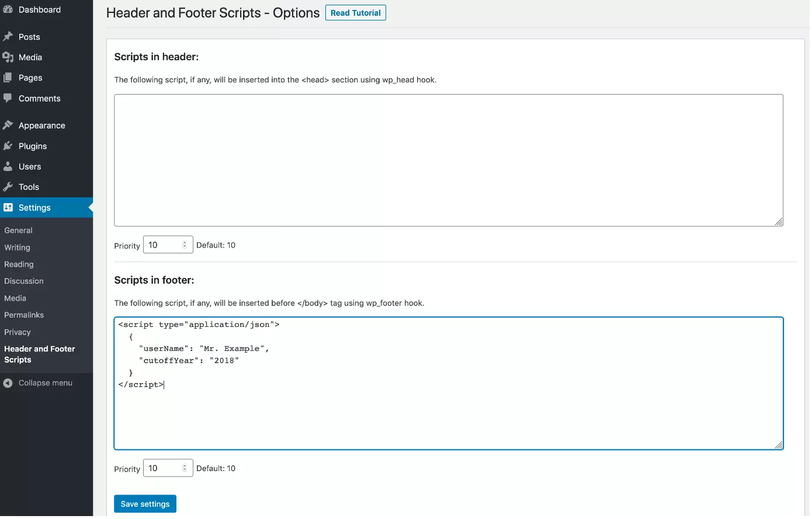Click the Media library icon in sidebar
The height and width of the screenshot is (519, 812).
[8, 57]
